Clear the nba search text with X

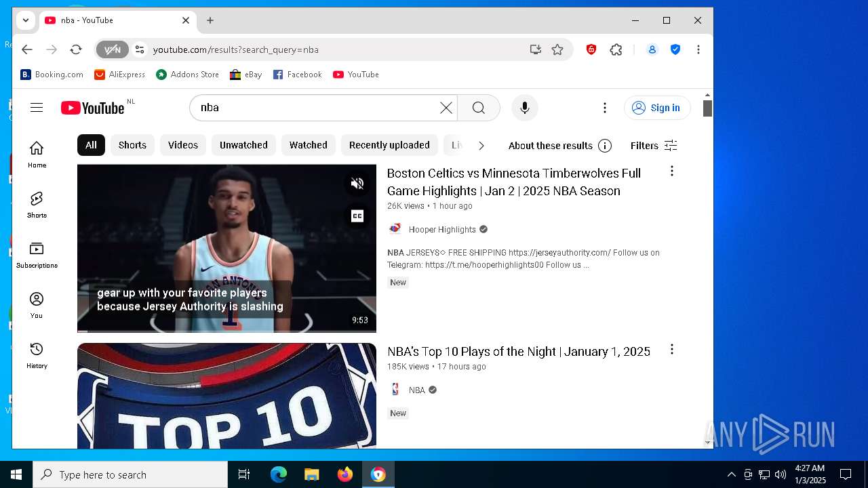(446, 108)
